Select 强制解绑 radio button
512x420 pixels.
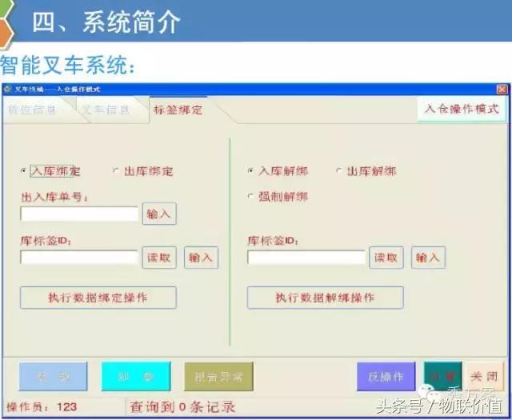point(251,196)
